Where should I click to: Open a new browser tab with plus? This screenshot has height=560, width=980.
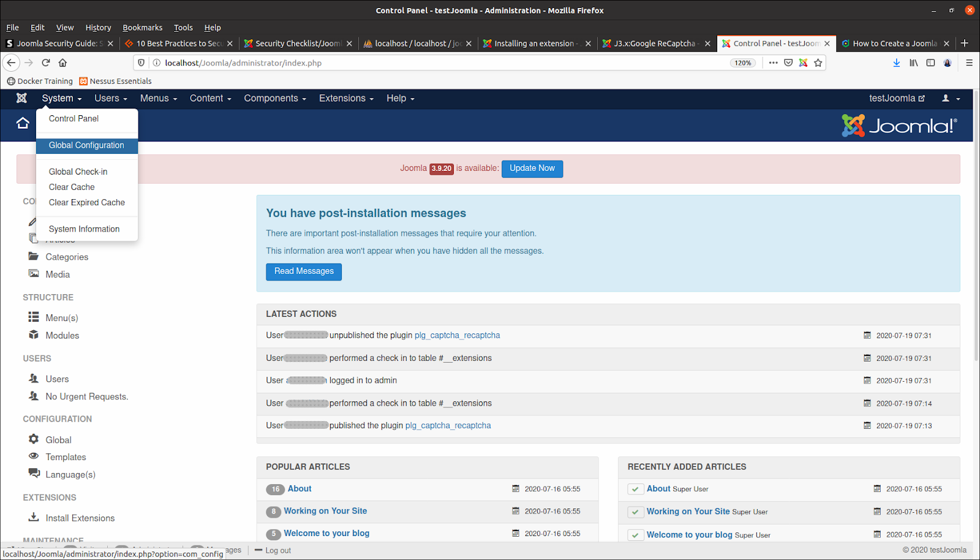965,43
